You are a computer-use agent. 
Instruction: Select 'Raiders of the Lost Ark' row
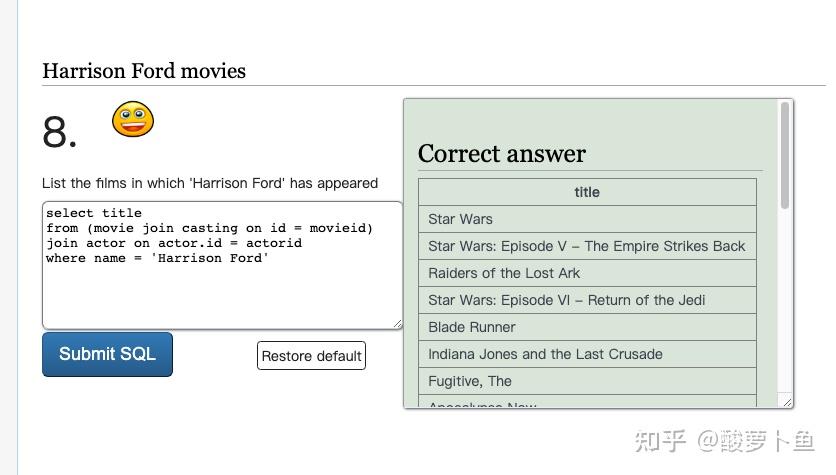pyautogui.click(x=587, y=273)
